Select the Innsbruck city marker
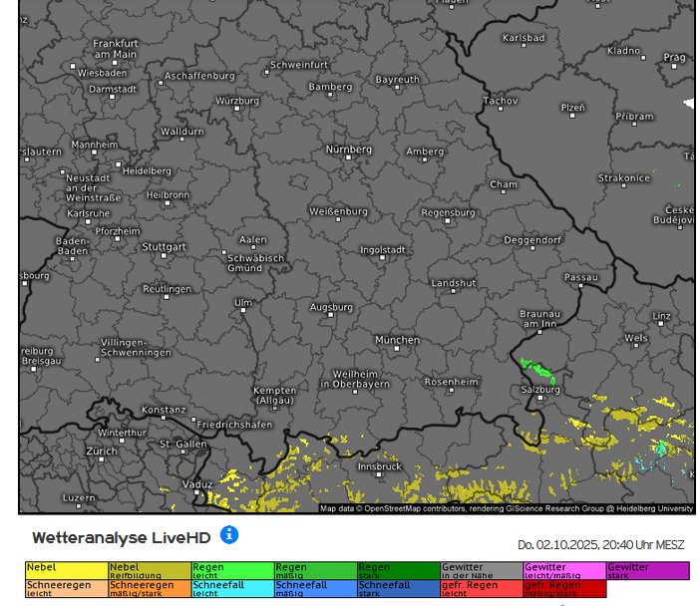 tap(379, 475)
